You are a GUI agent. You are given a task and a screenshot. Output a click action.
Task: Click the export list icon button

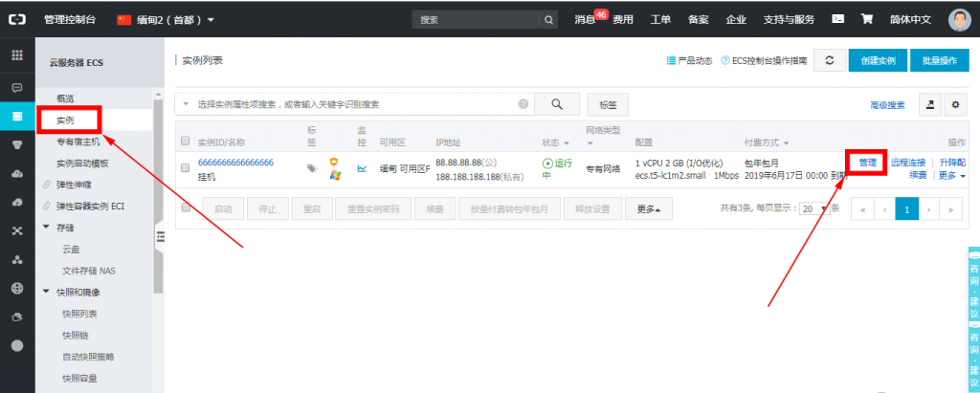coord(929,105)
